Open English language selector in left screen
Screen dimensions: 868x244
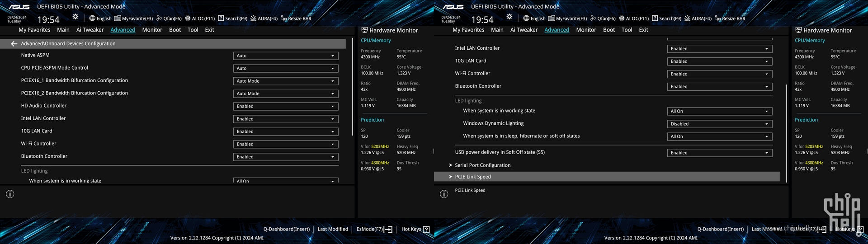tap(100, 19)
